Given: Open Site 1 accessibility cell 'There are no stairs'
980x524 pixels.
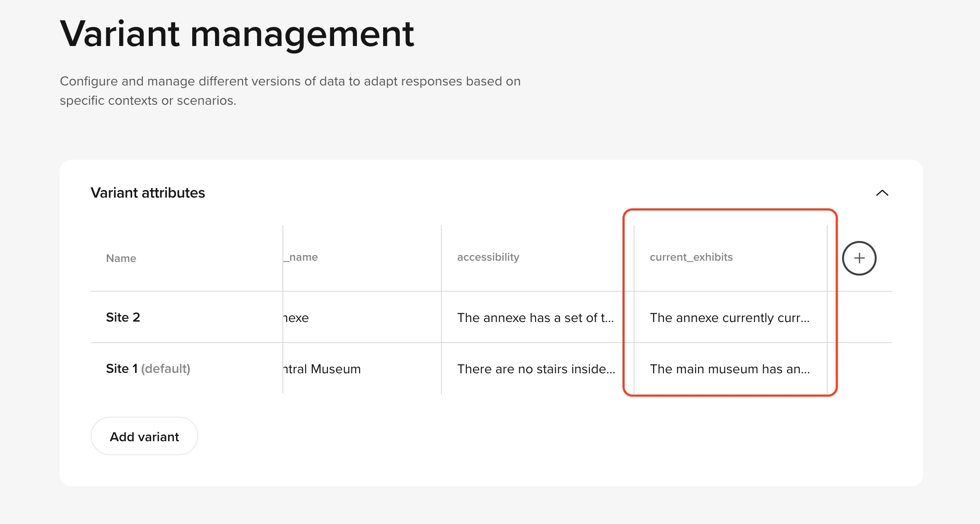Looking at the screenshot, I should pos(536,369).
